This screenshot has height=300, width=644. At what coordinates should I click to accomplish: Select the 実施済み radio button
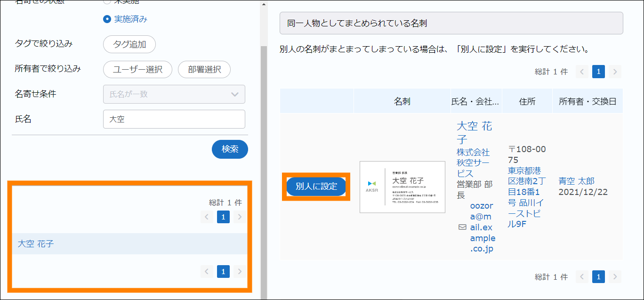click(107, 19)
